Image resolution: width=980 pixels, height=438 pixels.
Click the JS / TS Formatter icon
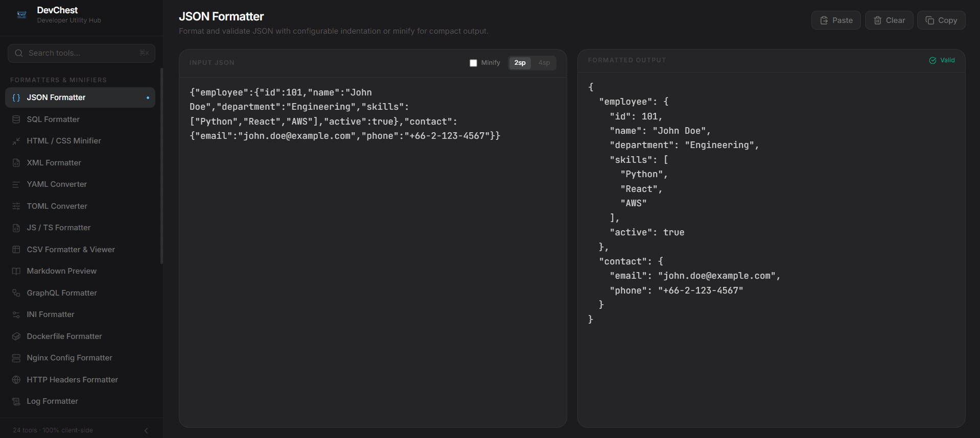(x=16, y=228)
